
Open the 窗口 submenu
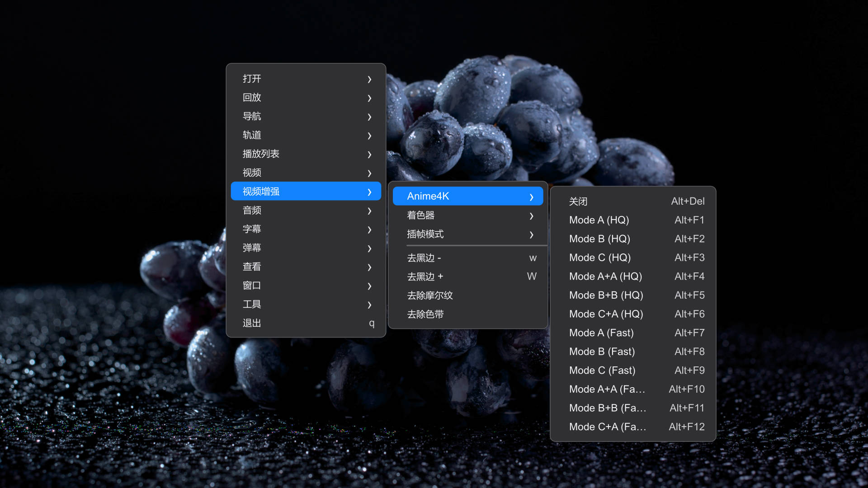click(x=306, y=286)
